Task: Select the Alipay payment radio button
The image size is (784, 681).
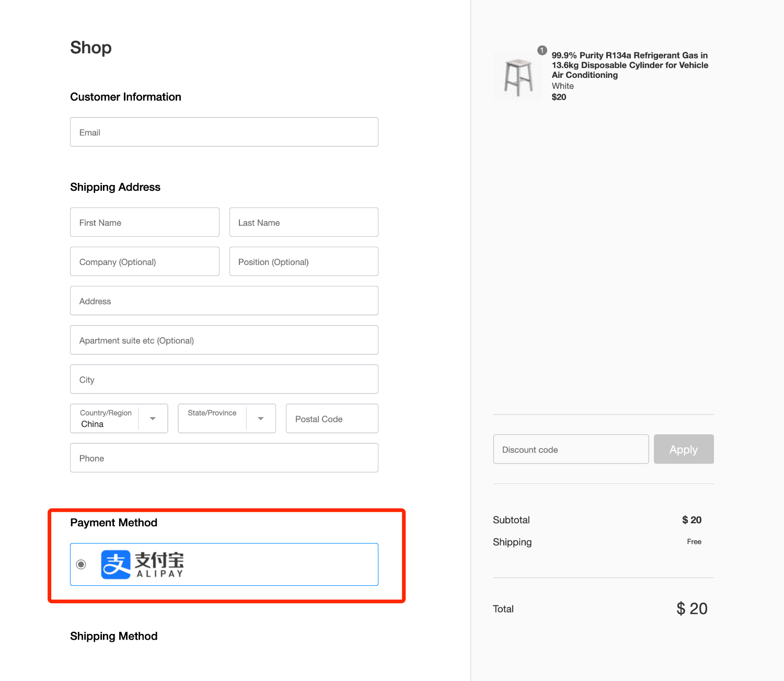Action: tap(81, 564)
